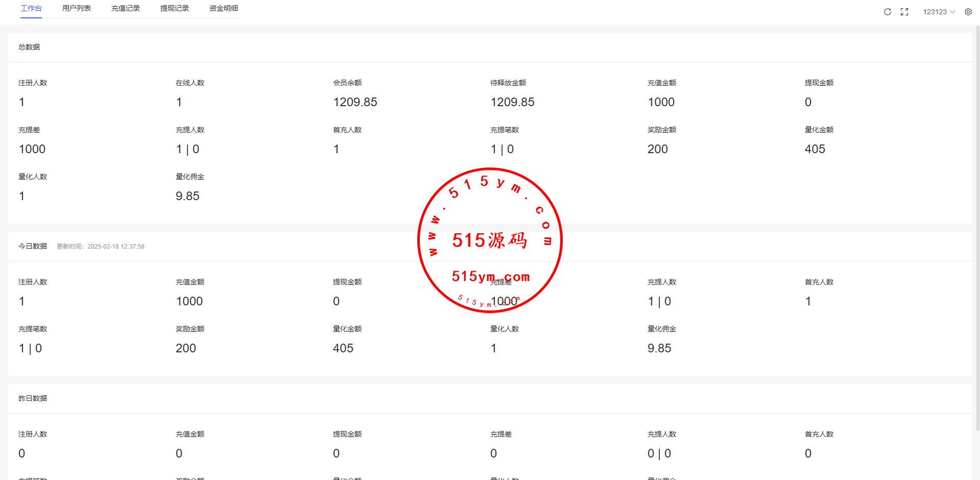Click the 量化佣金 value in 总数据 section
This screenshot has width=980, height=480.
click(187, 196)
